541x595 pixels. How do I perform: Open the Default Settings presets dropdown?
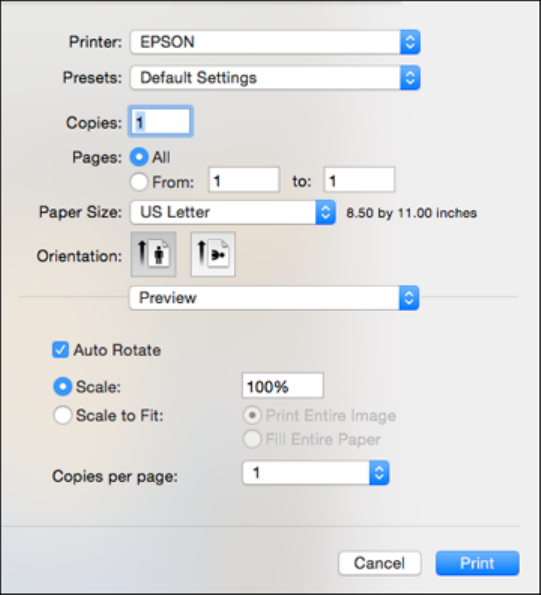tap(275, 78)
